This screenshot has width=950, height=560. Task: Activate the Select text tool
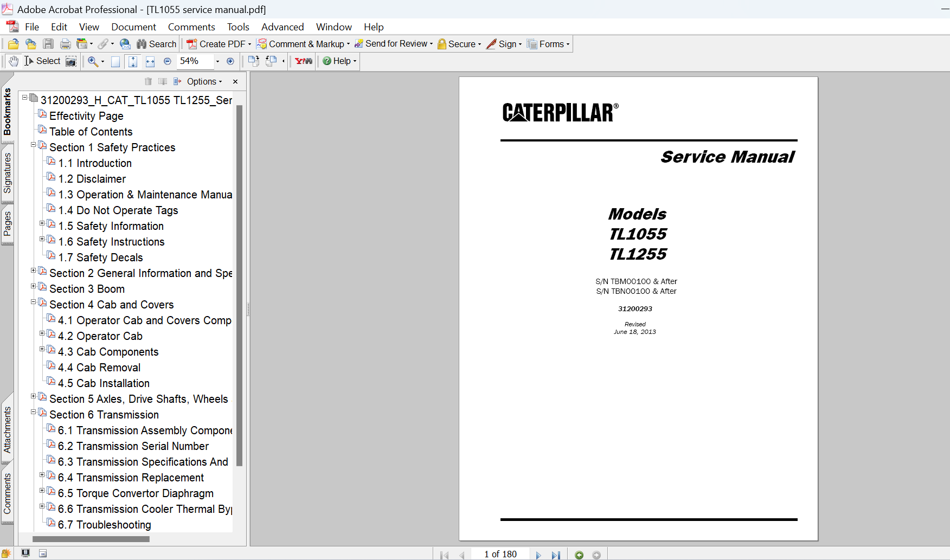click(x=42, y=61)
